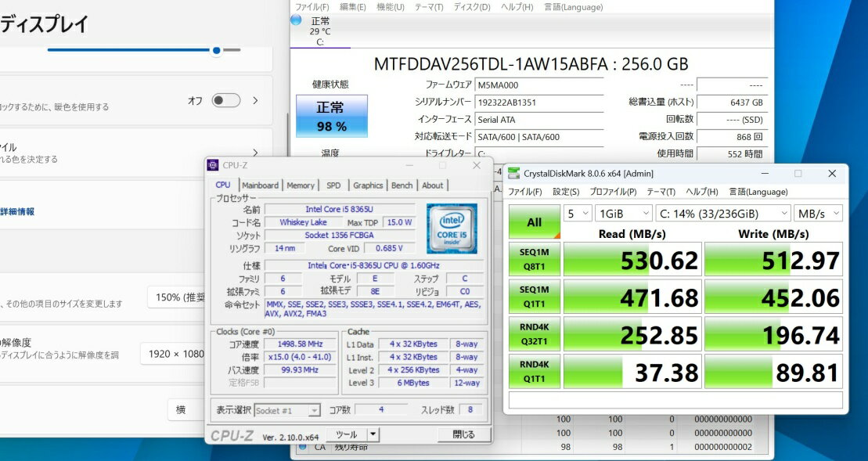The width and height of the screenshot is (868, 461).
Task: Toggle the night light switch labeled オフ
Action: (225, 100)
